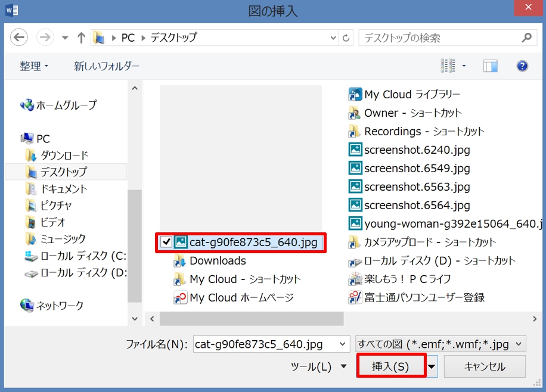Click navigation pane scroll down arrow
The image size is (546, 392).
(135, 319)
